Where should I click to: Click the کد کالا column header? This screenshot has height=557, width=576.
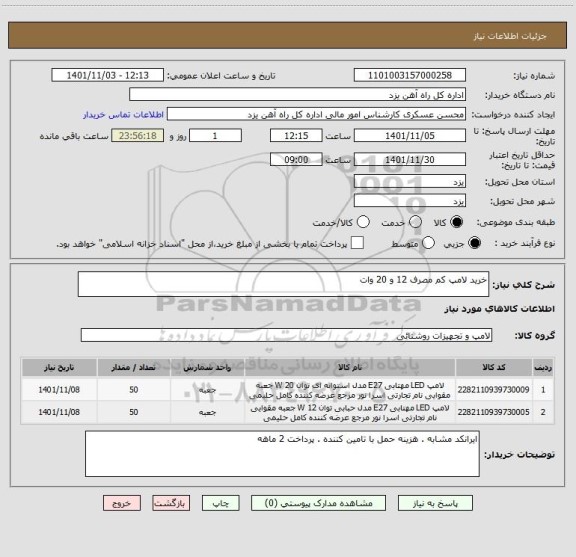tap(494, 367)
